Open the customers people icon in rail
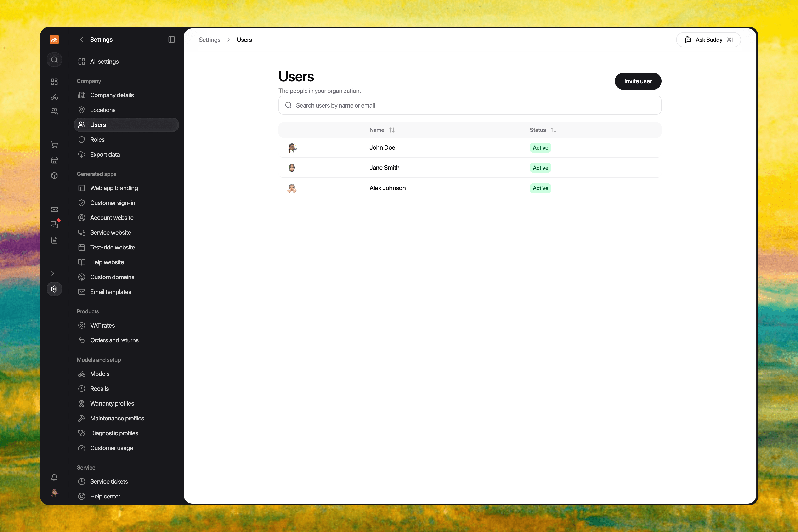 (x=54, y=111)
